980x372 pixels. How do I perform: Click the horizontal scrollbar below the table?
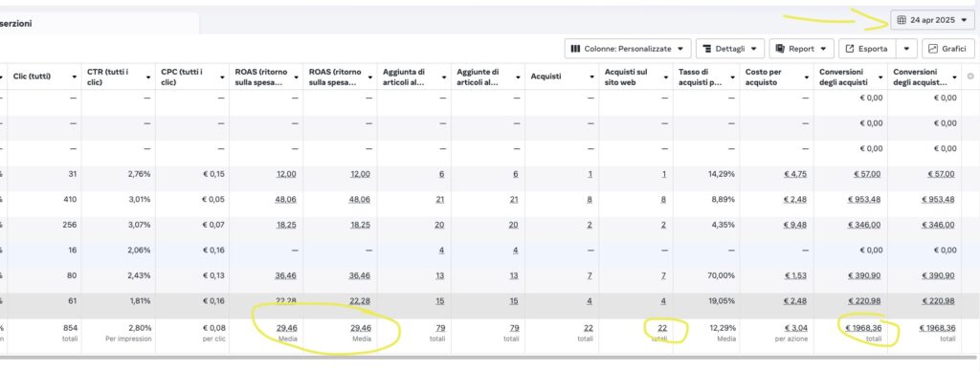(487, 358)
